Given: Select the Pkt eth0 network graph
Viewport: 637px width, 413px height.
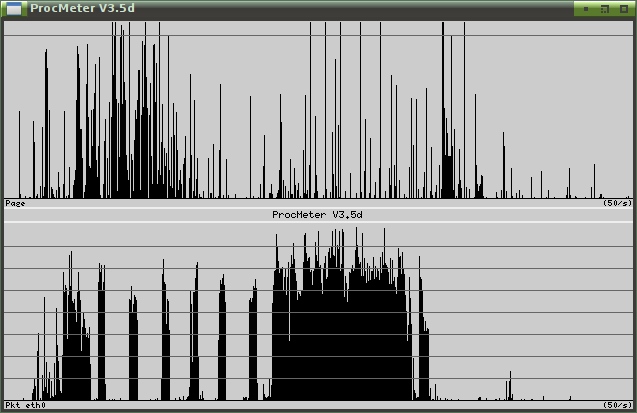Looking at the screenshot, I should (318, 311).
